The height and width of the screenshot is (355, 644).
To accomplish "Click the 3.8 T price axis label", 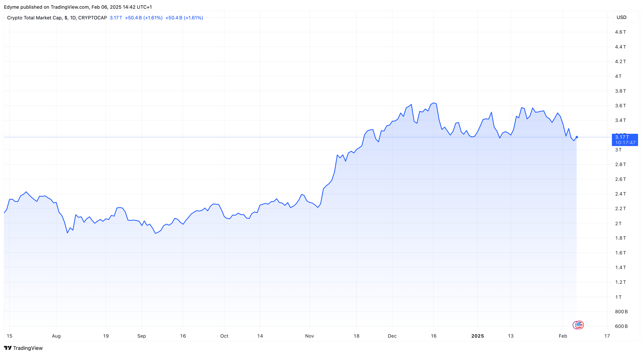I will 620,91.
